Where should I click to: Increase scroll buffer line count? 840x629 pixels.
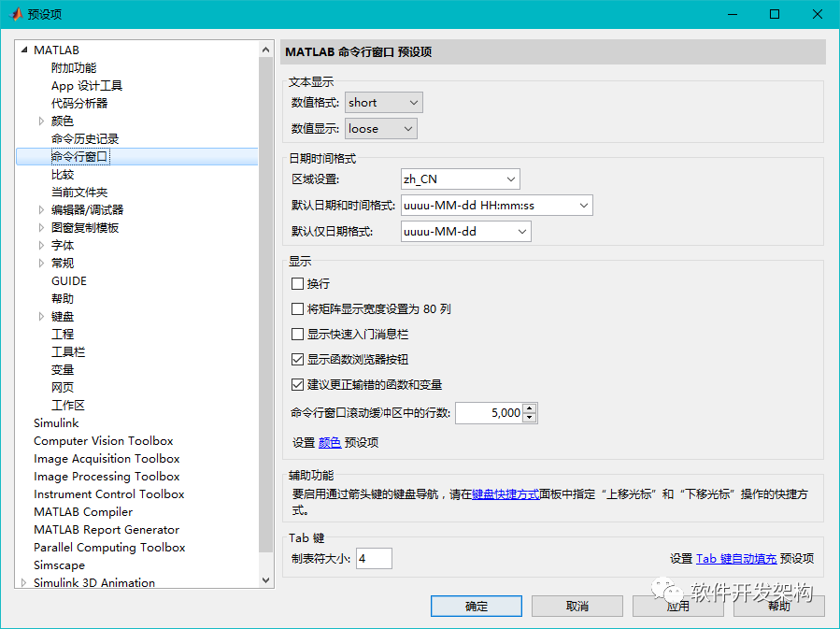[529, 408]
